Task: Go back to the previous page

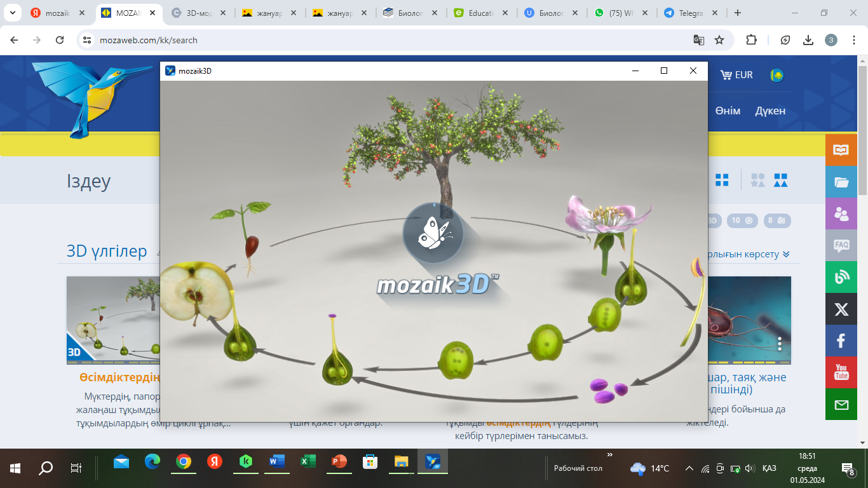Action: point(15,39)
